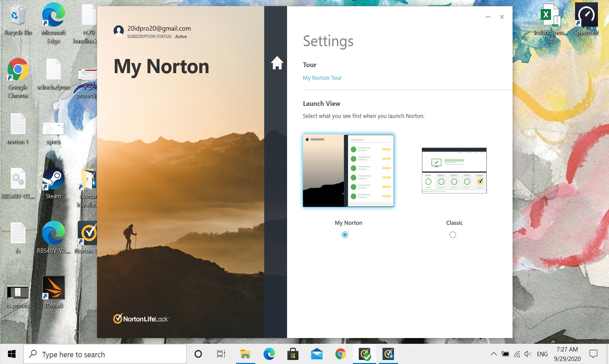Click the NortonLifeLock logo
Viewport: 609px width, 364px height.
click(141, 318)
